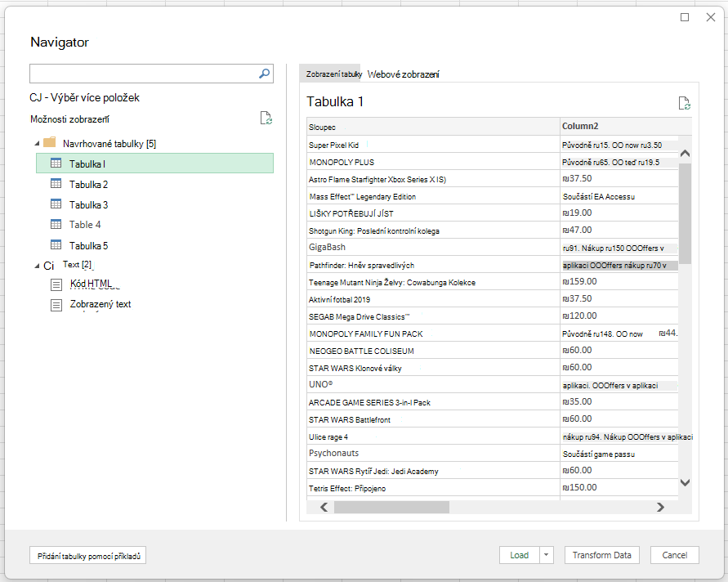The width and height of the screenshot is (728, 582).
Task: Select Table 4 in the tree
Action: (x=85, y=225)
